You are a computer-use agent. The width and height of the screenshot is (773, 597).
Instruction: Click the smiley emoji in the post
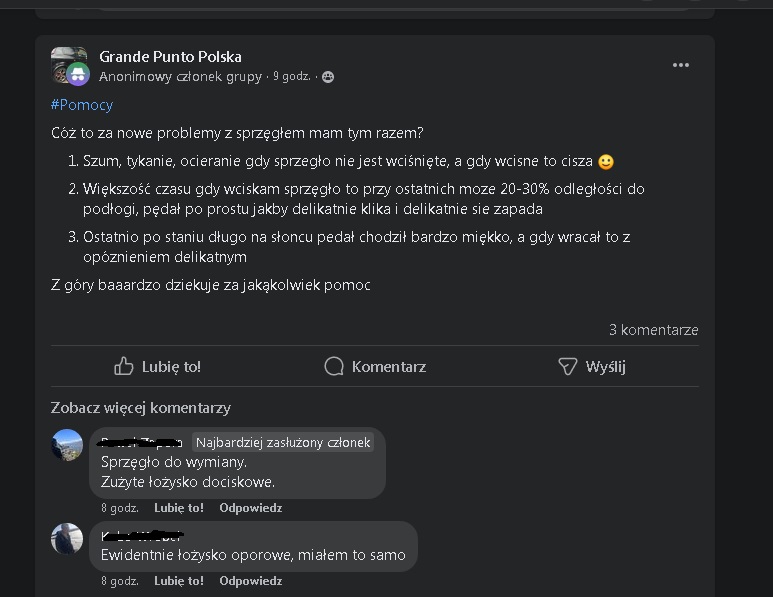pos(605,161)
